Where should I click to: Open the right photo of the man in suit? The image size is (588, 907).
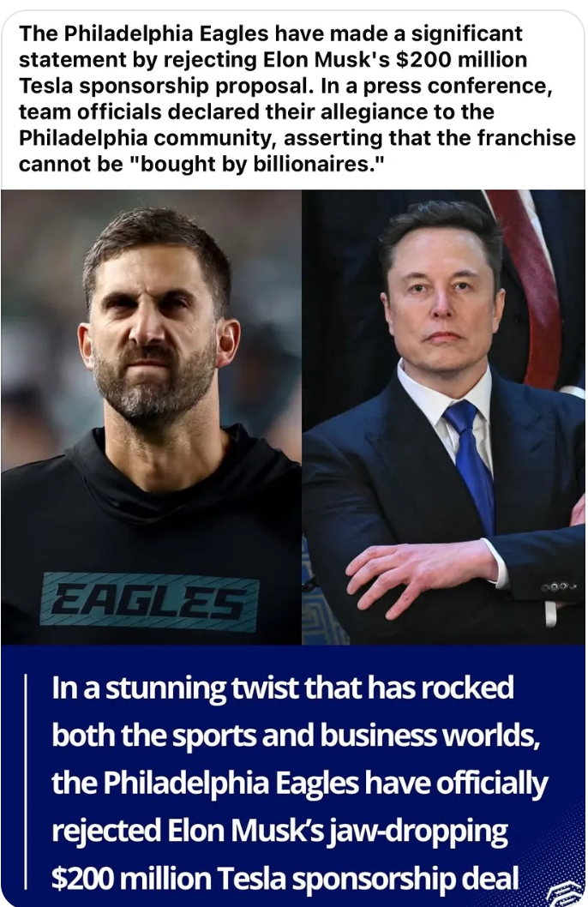[443, 417]
